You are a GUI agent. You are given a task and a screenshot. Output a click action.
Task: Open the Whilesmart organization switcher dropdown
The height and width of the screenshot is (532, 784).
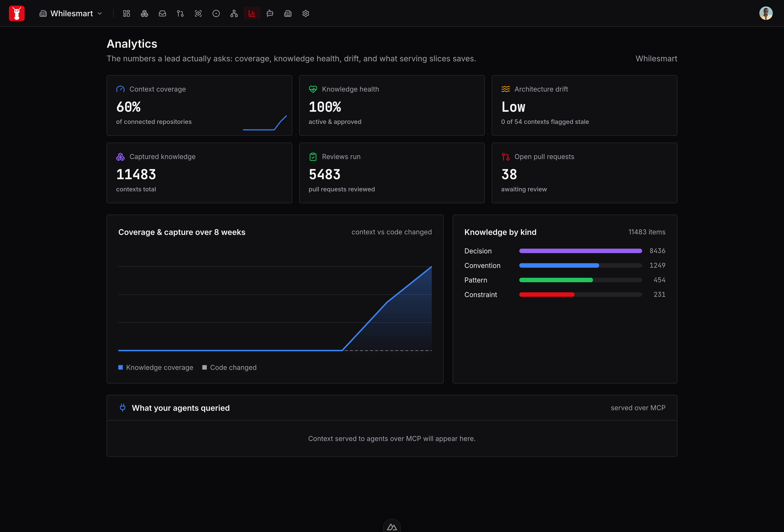click(x=71, y=13)
